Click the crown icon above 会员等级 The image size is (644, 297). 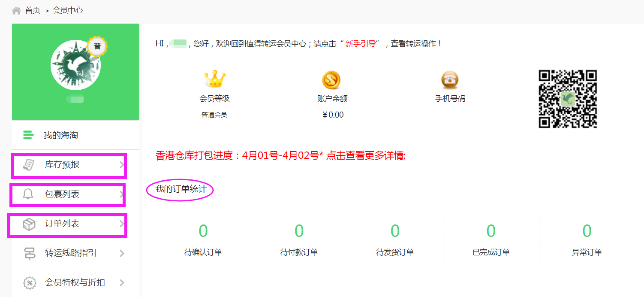pos(214,80)
